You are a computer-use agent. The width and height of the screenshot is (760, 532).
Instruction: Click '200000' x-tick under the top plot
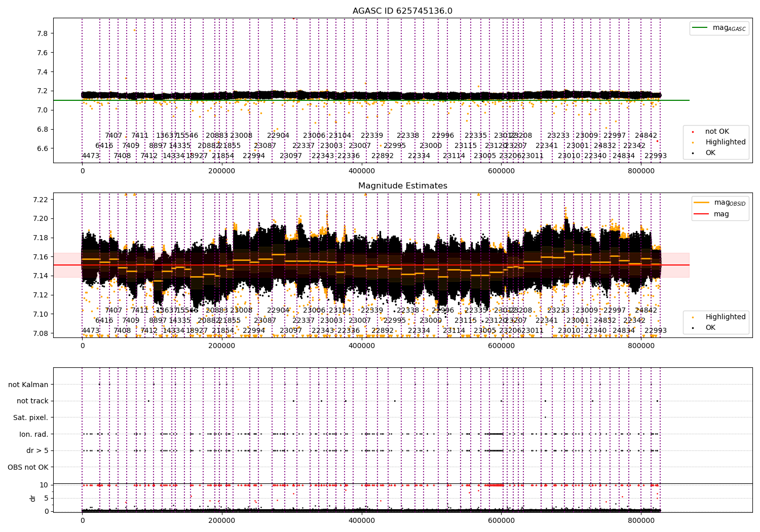point(222,171)
